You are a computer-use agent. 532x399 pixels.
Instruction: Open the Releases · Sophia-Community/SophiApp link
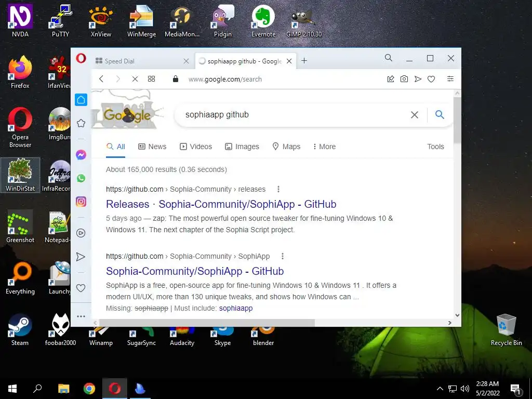click(221, 204)
